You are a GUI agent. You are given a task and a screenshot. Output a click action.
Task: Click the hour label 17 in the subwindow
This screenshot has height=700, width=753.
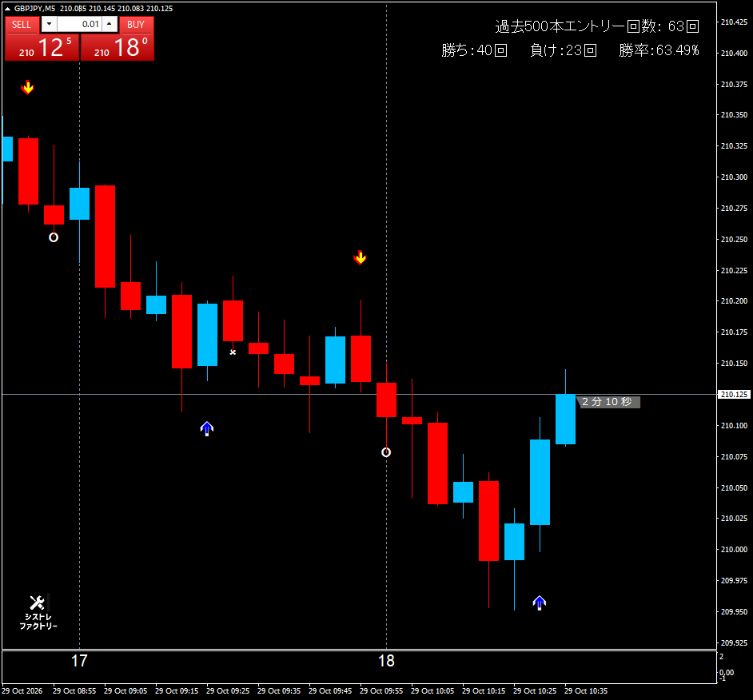tap(79, 661)
